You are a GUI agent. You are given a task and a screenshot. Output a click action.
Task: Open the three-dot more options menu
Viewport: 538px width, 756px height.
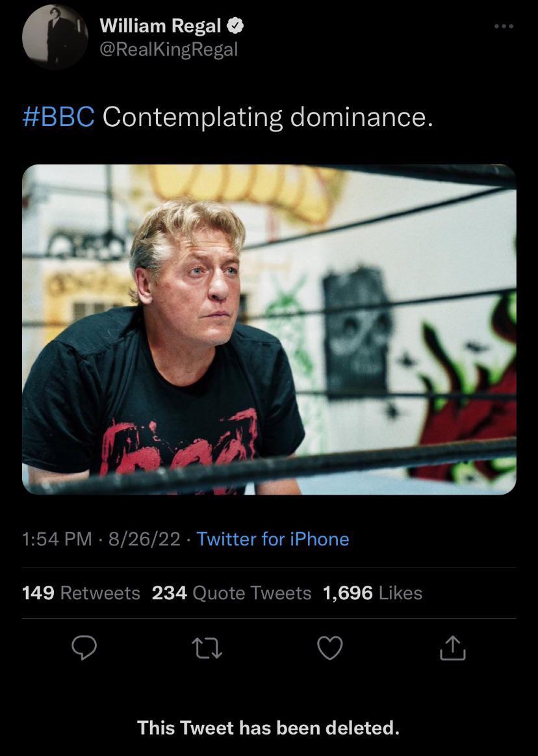(504, 26)
